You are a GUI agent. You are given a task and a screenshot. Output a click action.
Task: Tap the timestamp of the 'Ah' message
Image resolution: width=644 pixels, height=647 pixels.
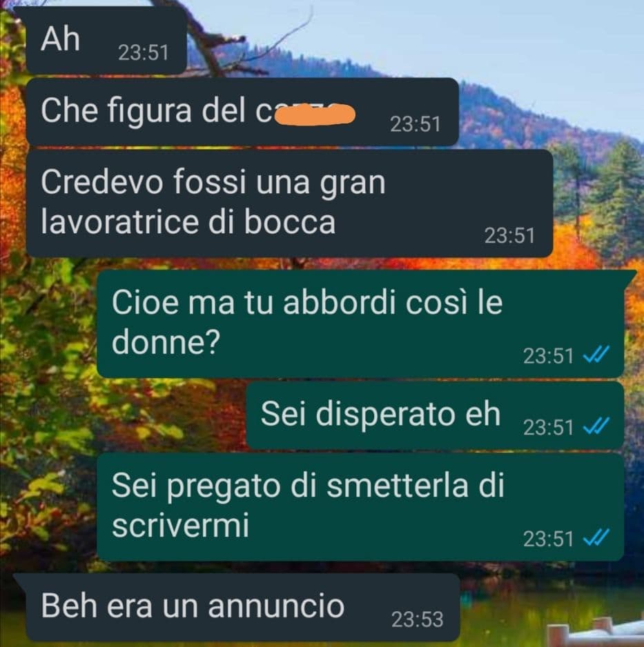click(x=144, y=53)
